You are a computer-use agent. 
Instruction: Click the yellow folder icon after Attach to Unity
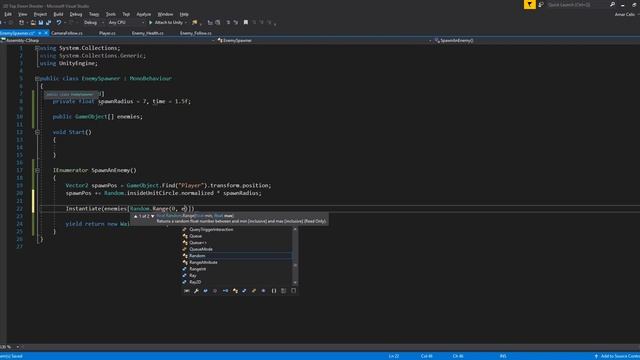[x=195, y=22]
